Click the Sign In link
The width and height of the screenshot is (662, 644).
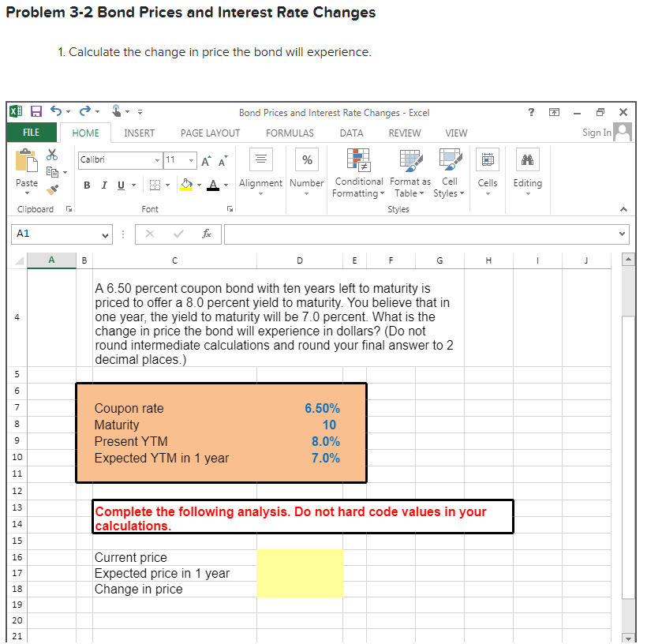pyautogui.click(x=597, y=133)
